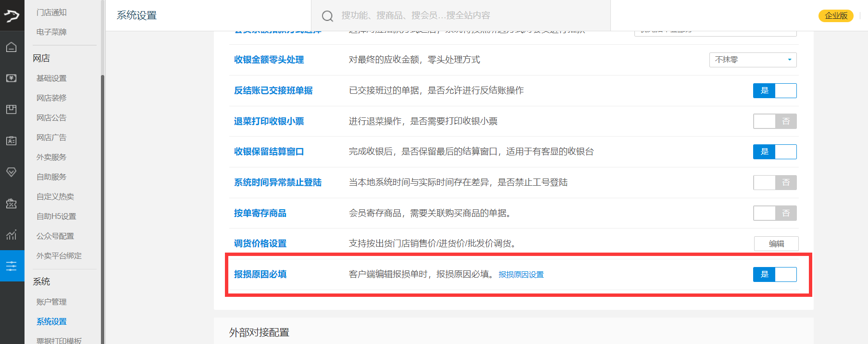Open 网店公告 menu item
Image resolution: width=868 pixels, height=344 pixels.
coord(51,117)
